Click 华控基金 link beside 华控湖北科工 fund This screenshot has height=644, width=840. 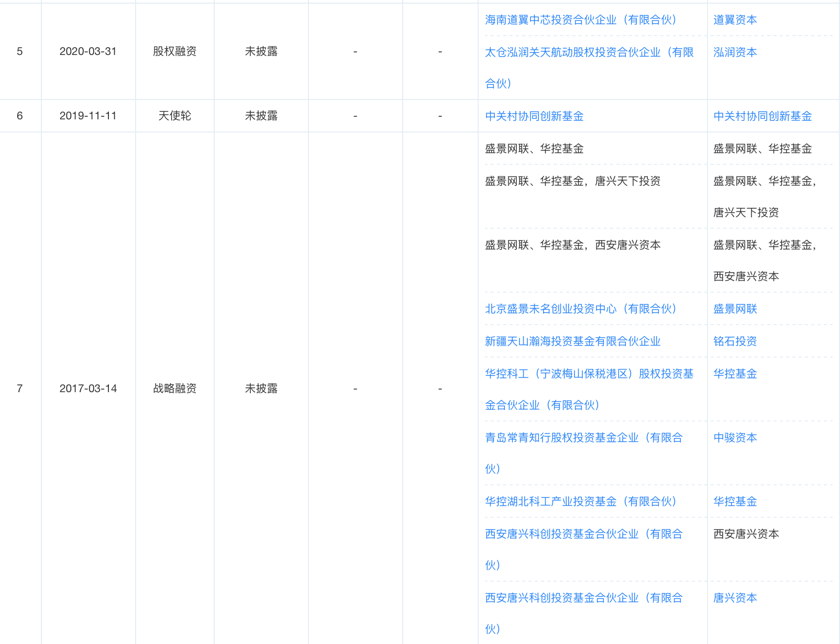[735, 502]
